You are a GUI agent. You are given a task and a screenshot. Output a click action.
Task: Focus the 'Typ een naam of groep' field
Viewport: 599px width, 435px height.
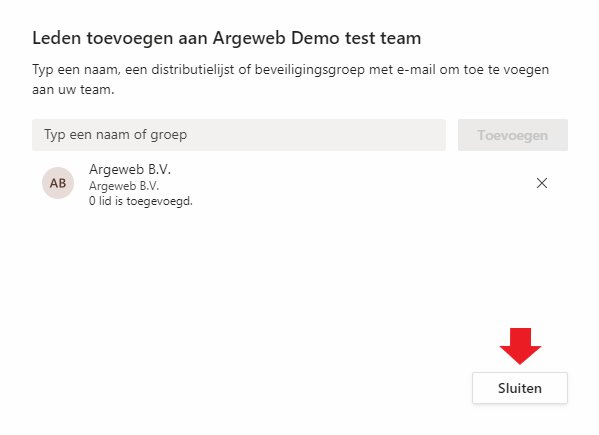239,135
